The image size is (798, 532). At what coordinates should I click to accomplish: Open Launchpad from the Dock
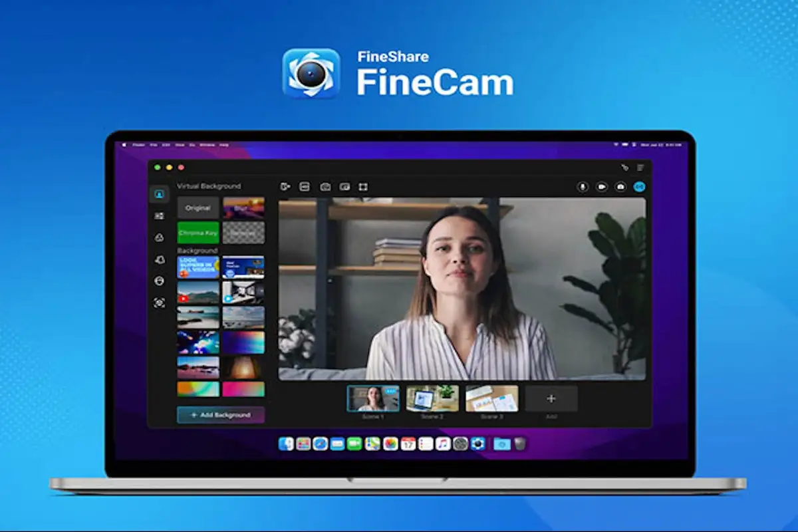pos(303,444)
